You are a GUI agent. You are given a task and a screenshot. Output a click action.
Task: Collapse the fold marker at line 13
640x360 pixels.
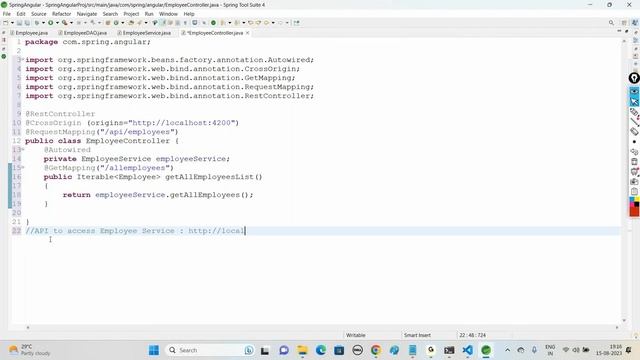23,150
